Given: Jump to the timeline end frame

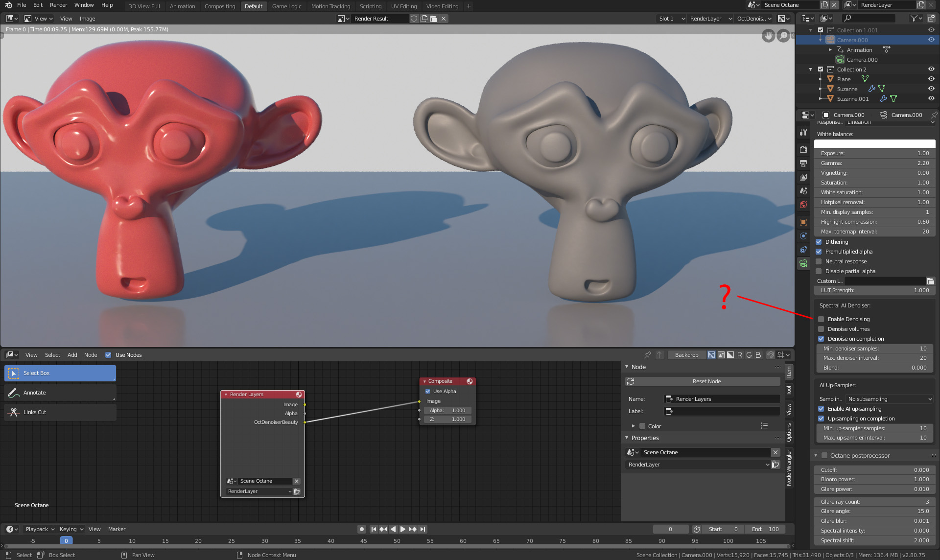Looking at the screenshot, I should 423,529.
